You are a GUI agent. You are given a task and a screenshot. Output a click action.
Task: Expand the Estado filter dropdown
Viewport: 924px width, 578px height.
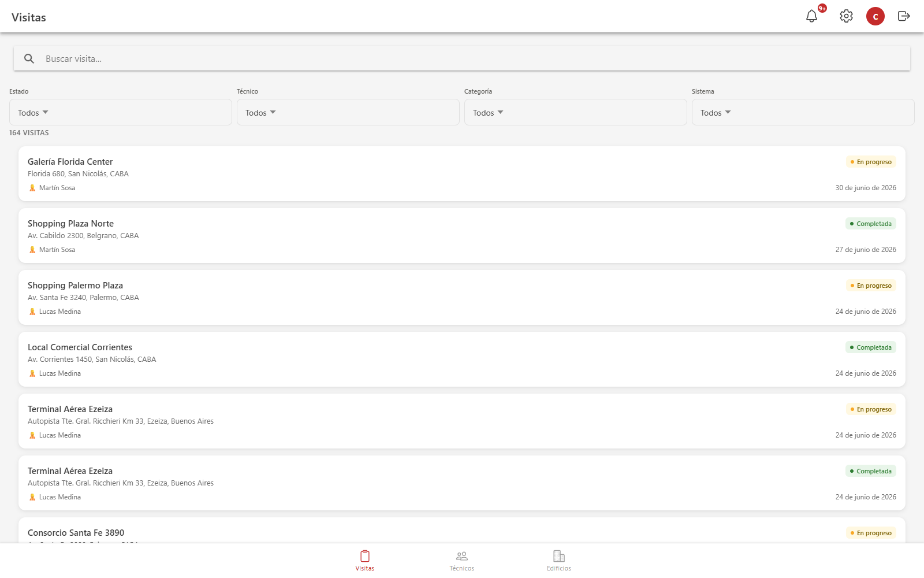pos(121,112)
